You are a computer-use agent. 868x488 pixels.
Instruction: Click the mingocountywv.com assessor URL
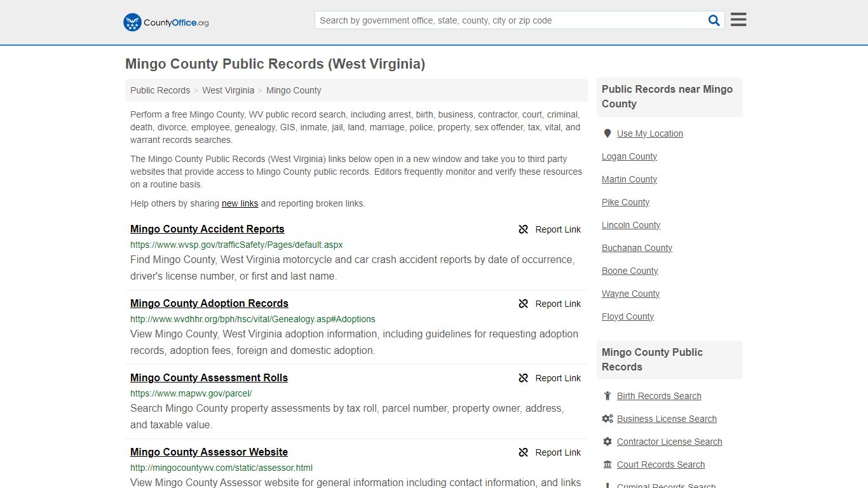click(221, 468)
